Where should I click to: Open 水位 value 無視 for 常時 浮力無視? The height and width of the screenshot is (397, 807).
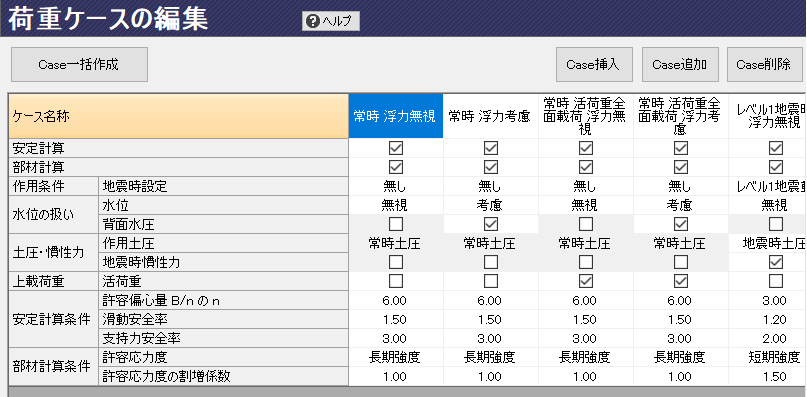(395, 205)
